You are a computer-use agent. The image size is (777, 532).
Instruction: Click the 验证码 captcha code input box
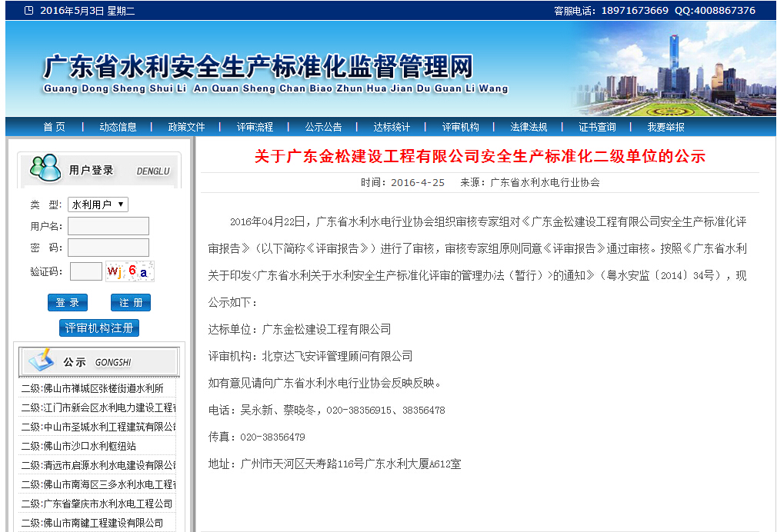tap(85, 271)
